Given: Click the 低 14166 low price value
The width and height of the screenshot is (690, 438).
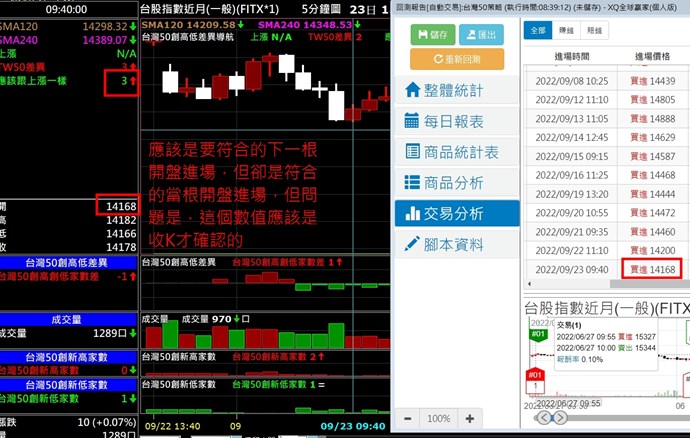Looking at the screenshot, I should point(121,234).
